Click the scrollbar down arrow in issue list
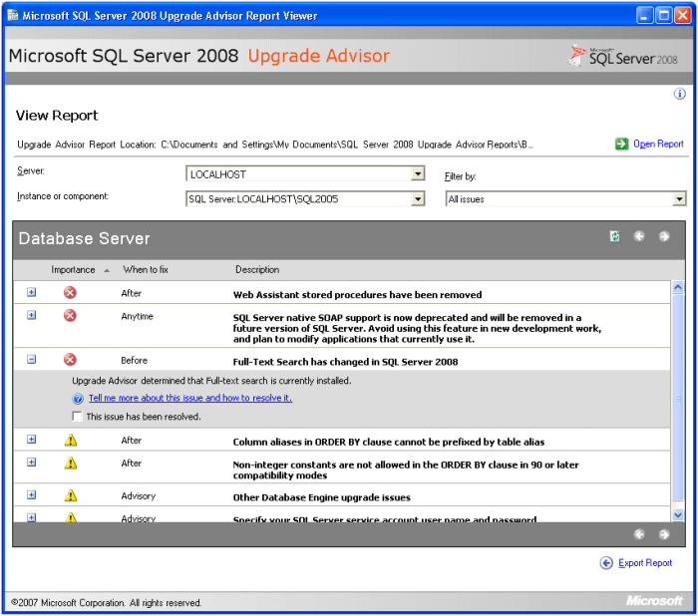Image resolution: width=698 pixels, height=616 pixels. 678,514
